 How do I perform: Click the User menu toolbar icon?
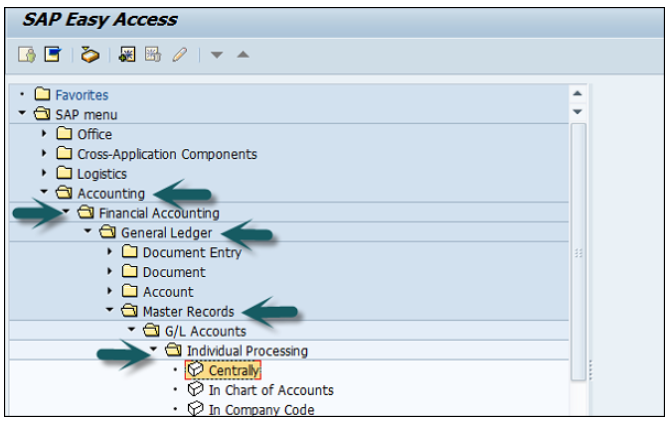pyautogui.click(x=27, y=54)
